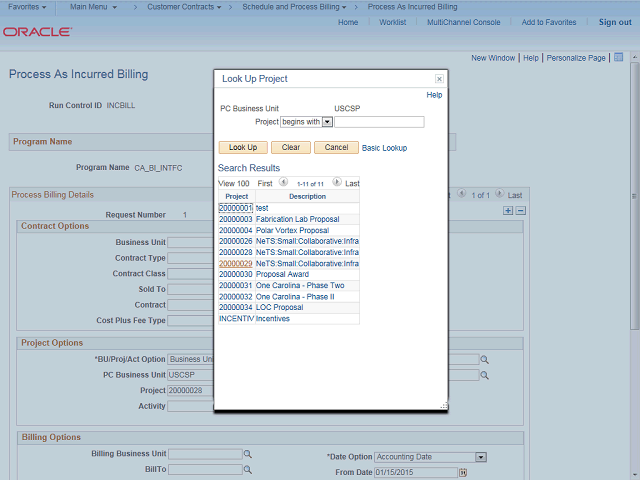This screenshot has height=480, width=640.
Task: Click Last link in Search Results
Action: 352,184
